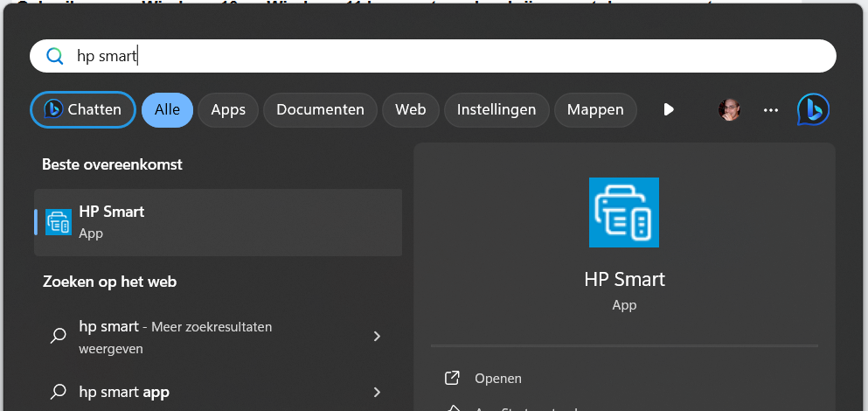Open the user account profile picture
The image size is (868, 411).
pyautogui.click(x=729, y=109)
